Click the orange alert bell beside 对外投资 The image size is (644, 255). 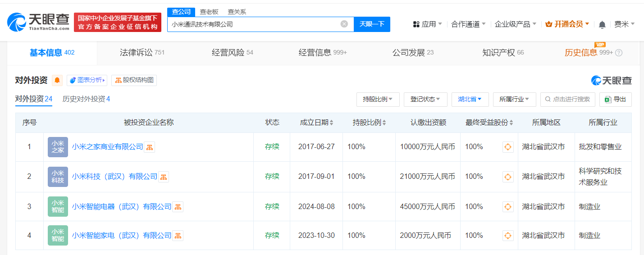(57, 80)
